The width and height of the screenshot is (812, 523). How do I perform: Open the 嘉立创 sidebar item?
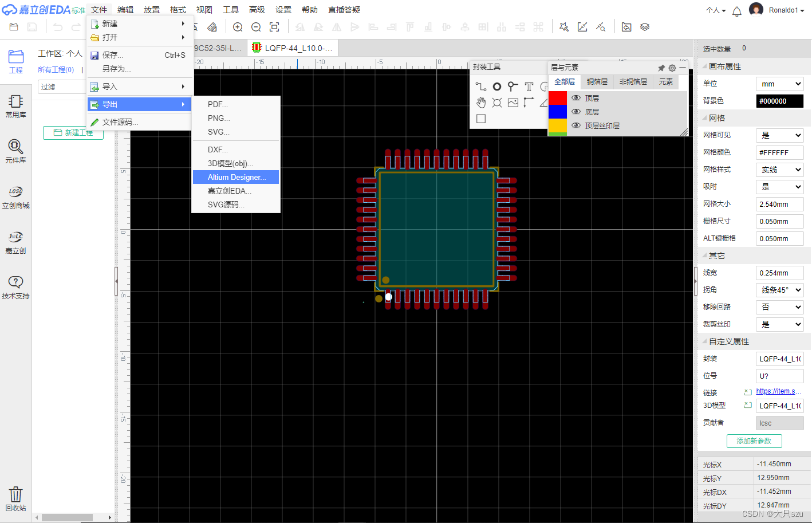tap(16, 242)
